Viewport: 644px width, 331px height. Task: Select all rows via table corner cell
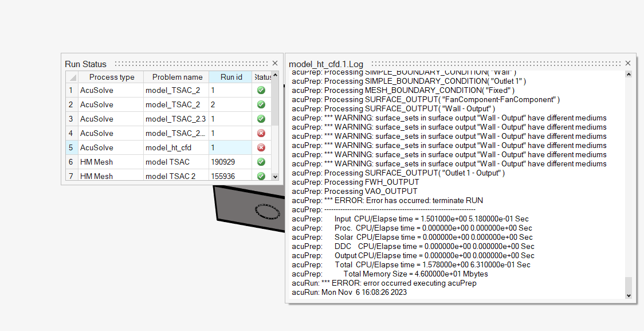point(72,77)
